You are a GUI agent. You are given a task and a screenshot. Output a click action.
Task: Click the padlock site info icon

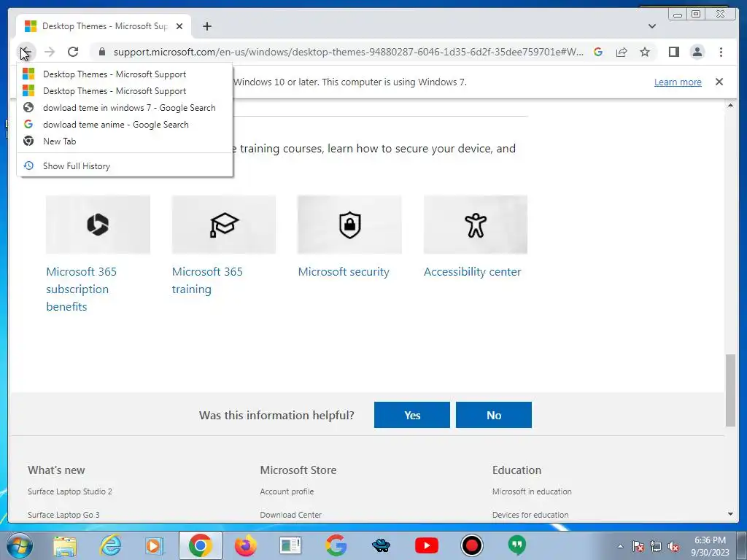point(101,52)
